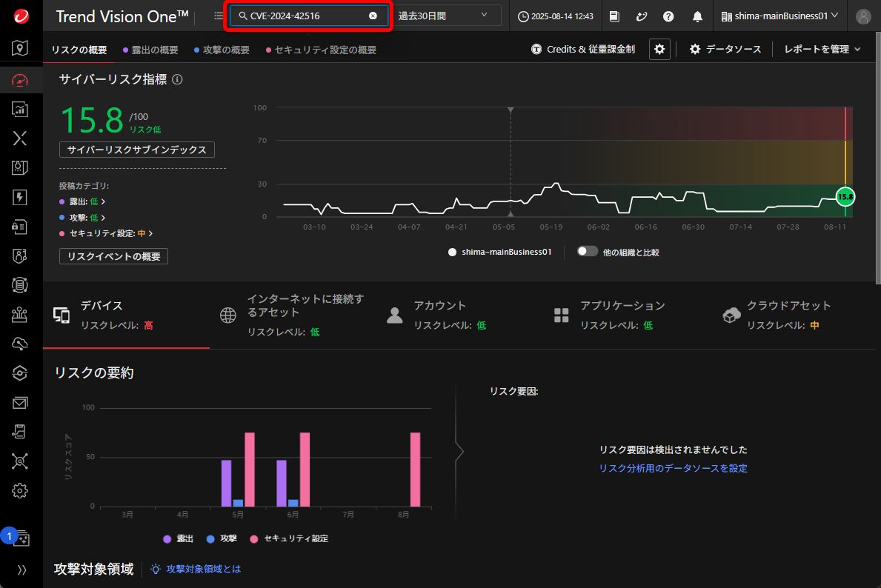Click the info icon beside サイバーリスク指標
Screen dimensions: 881x588
(177, 80)
